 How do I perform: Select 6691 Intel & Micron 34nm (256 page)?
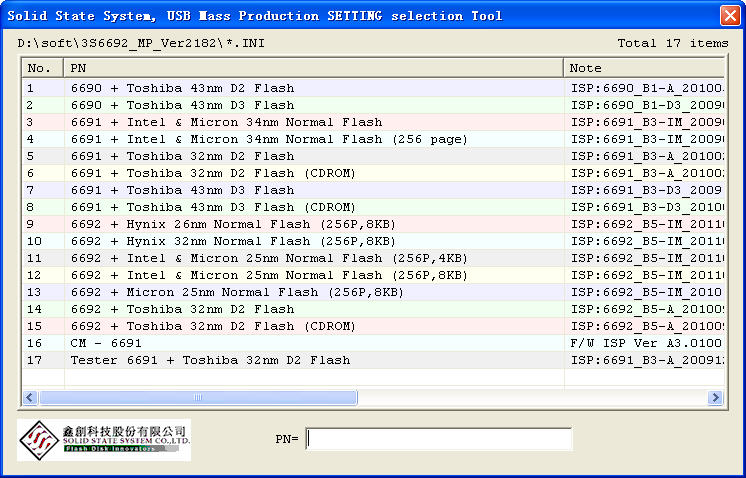(269, 139)
